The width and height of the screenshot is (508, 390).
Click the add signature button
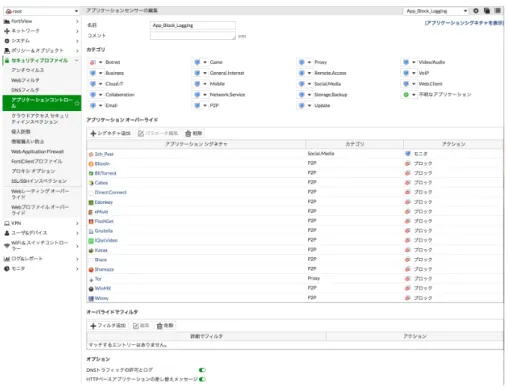(111, 133)
